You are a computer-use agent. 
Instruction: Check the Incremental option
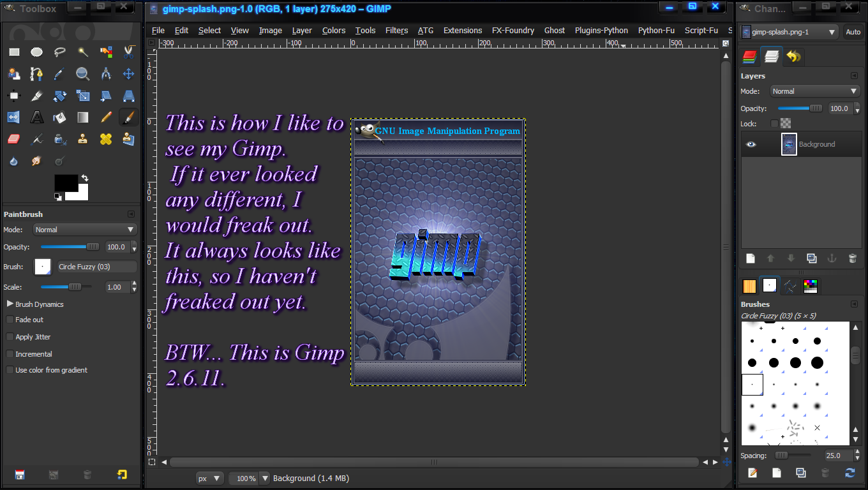[10, 354]
